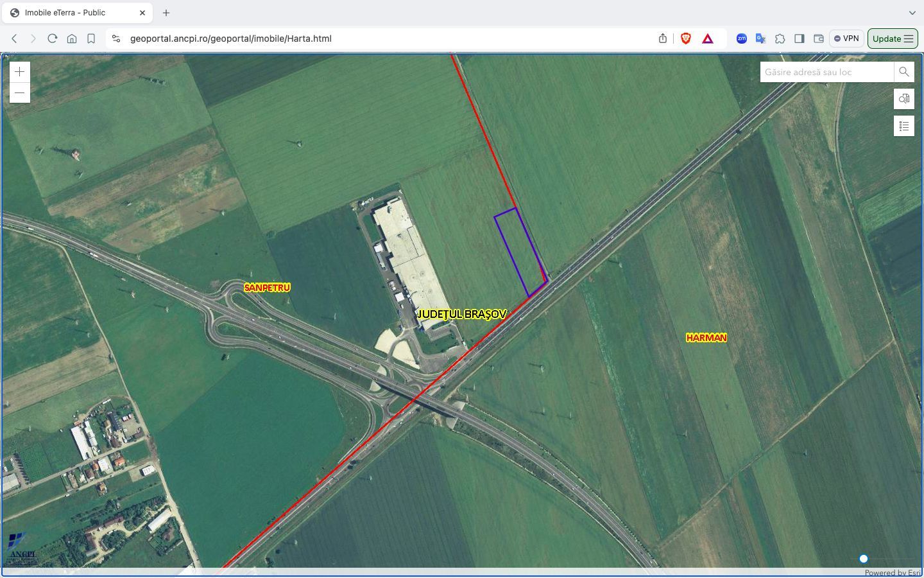The height and width of the screenshot is (578, 924).
Task: Open the Zoom extension icon
Action: pos(741,39)
